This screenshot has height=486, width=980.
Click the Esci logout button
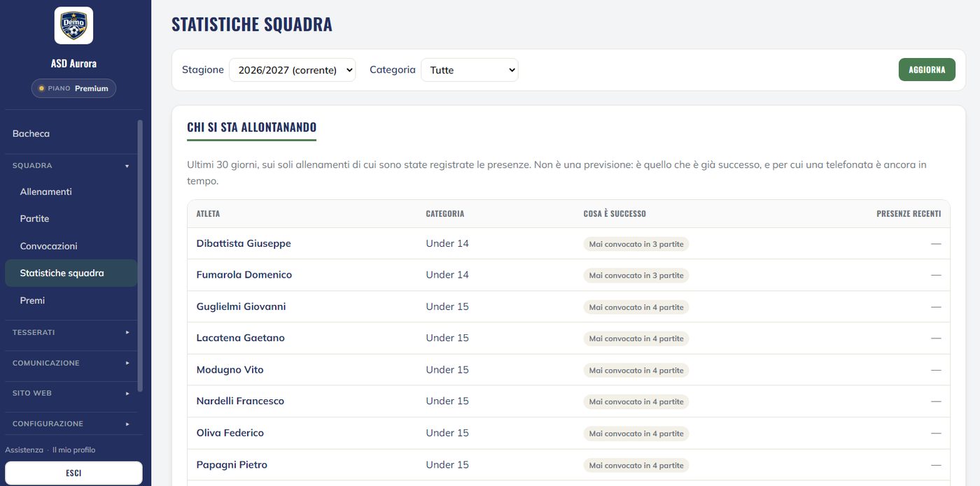point(73,473)
